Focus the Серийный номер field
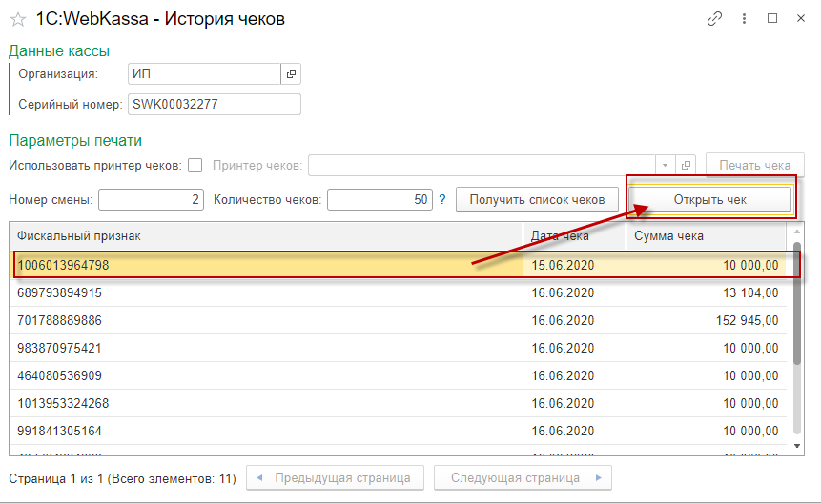821x504 pixels. (x=215, y=104)
